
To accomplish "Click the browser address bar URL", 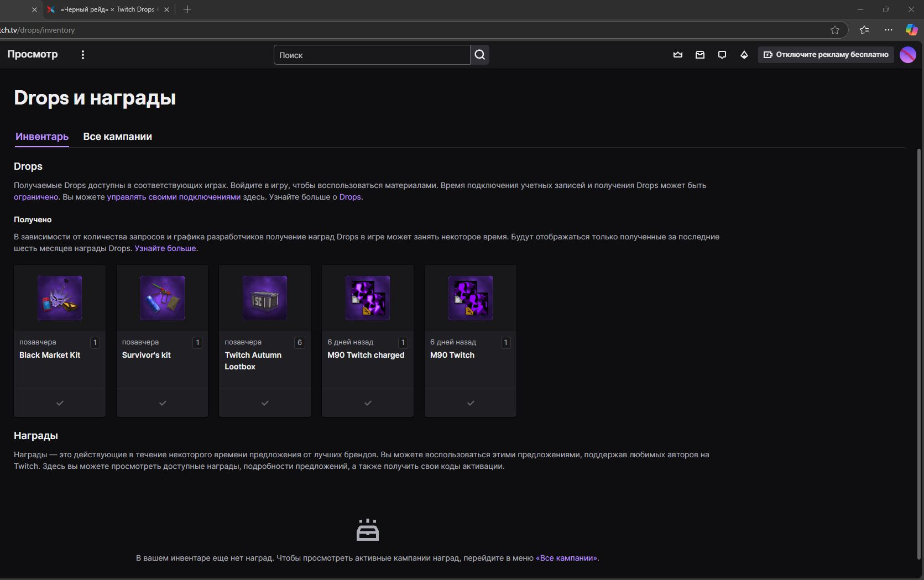I will pos(38,30).
